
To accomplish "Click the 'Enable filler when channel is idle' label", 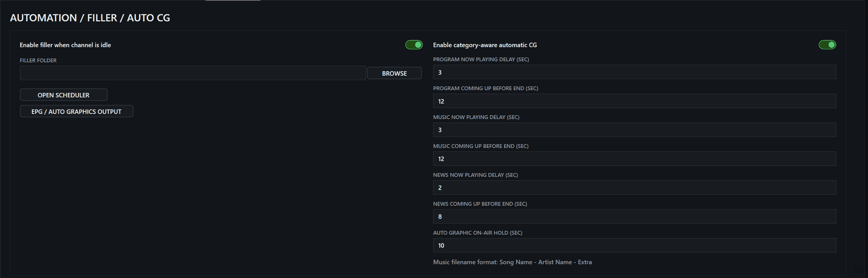I will click(x=65, y=45).
